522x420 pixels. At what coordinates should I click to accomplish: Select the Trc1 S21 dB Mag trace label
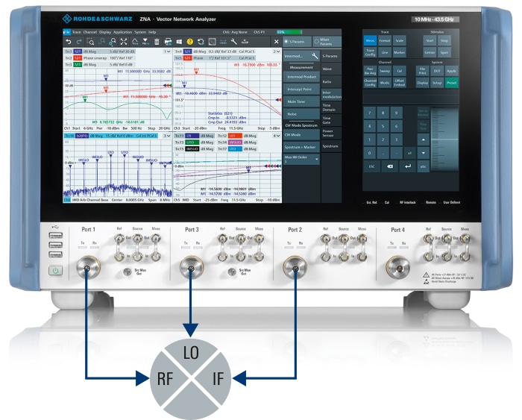coord(100,51)
